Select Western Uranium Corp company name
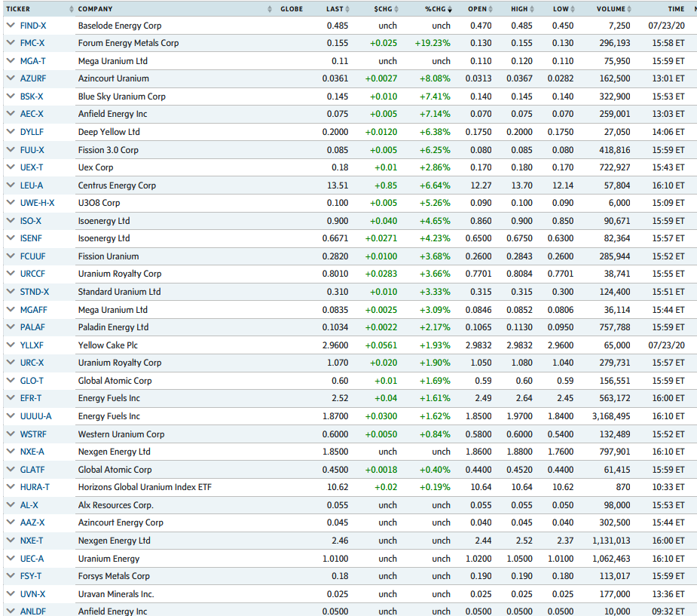The image size is (697, 616). tap(121, 434)
